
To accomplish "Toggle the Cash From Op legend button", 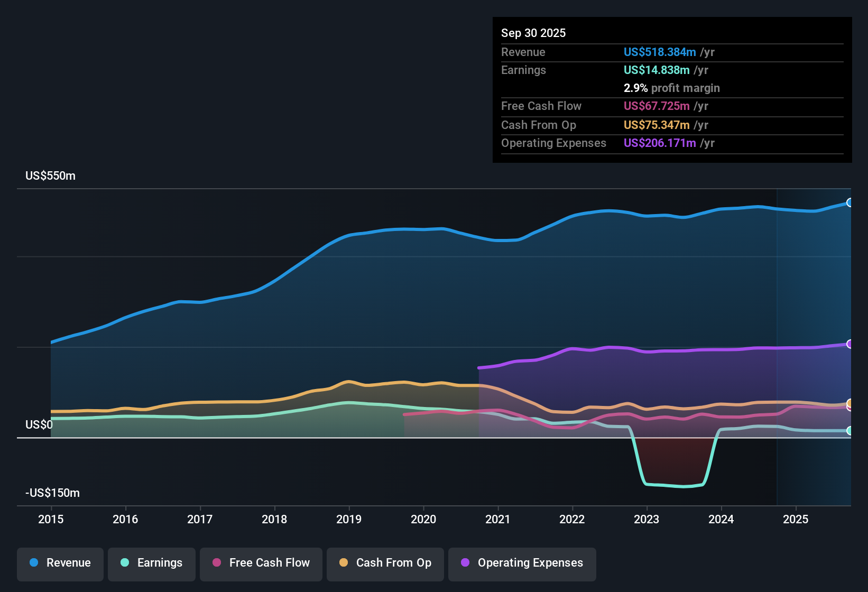I will pos(385,563).
